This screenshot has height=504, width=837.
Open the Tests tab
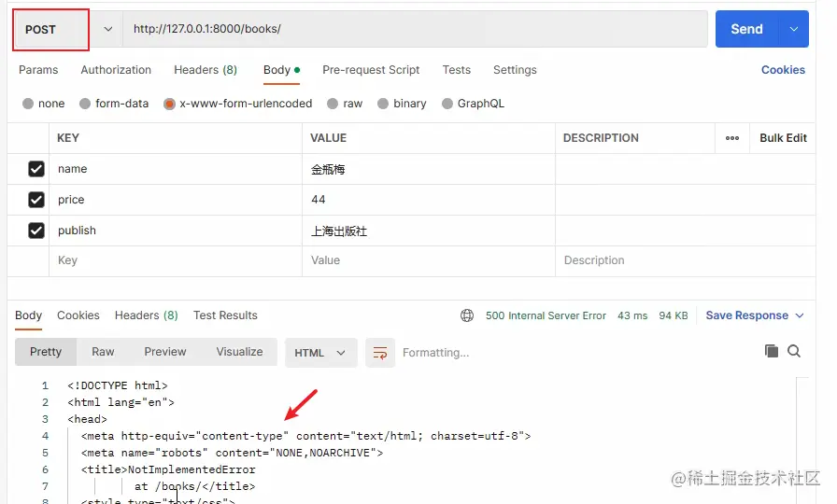457,70
